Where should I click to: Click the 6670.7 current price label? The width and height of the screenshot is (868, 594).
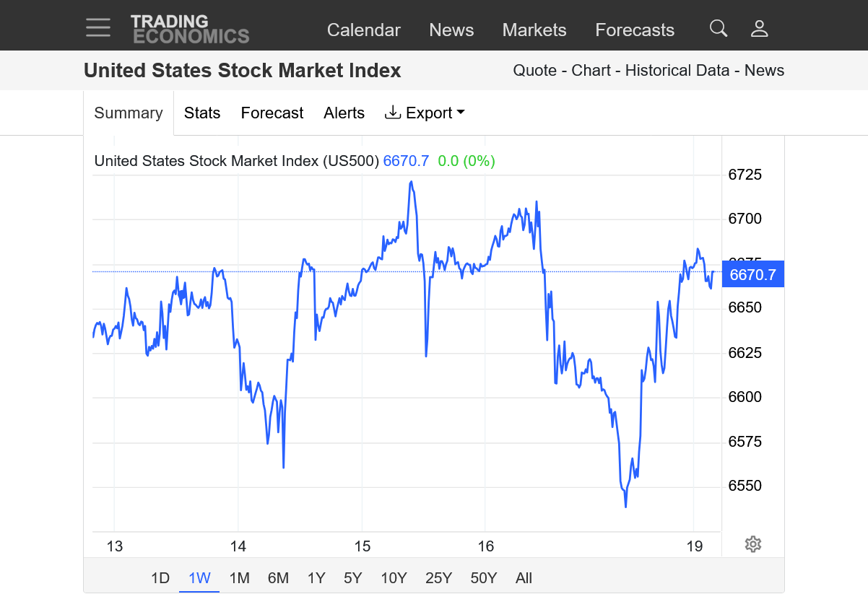point(752,274)
